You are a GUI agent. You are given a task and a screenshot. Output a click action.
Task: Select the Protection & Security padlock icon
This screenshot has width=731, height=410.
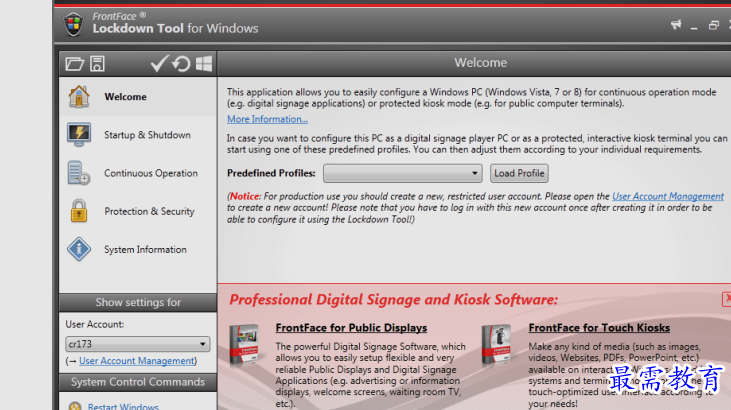tap(79, 211)
